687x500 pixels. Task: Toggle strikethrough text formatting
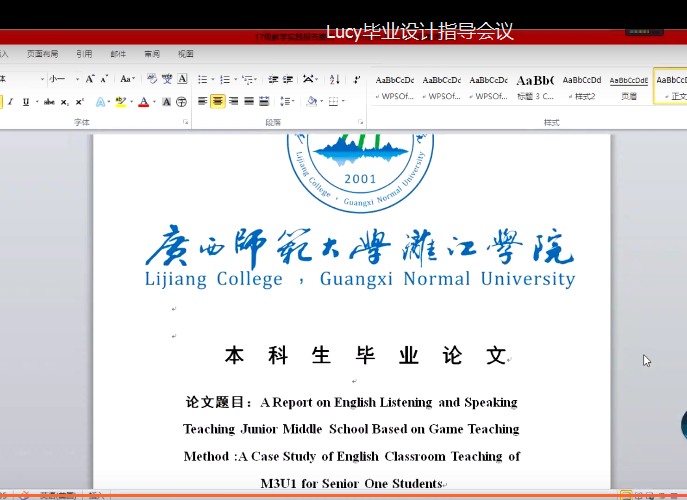[49, 101]
